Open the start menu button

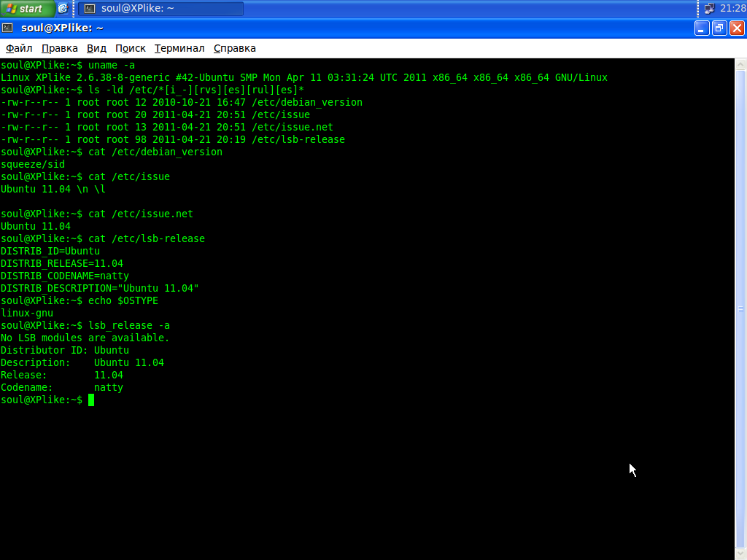27,9
